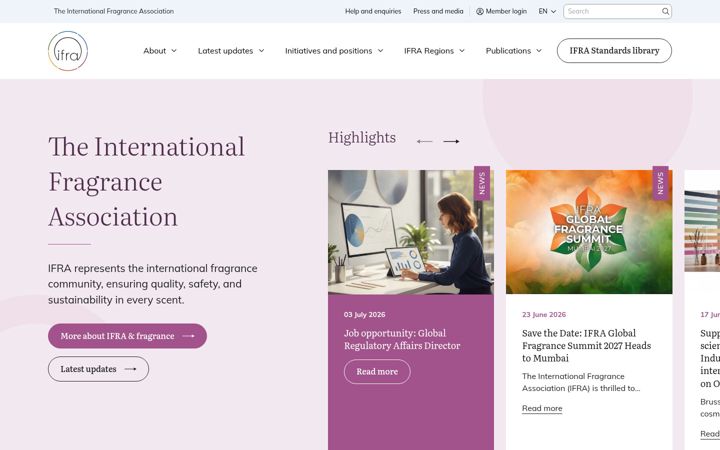This screenshot has height=450, width=720.
Task: Expand the About menu chevron
Action: 174,51
